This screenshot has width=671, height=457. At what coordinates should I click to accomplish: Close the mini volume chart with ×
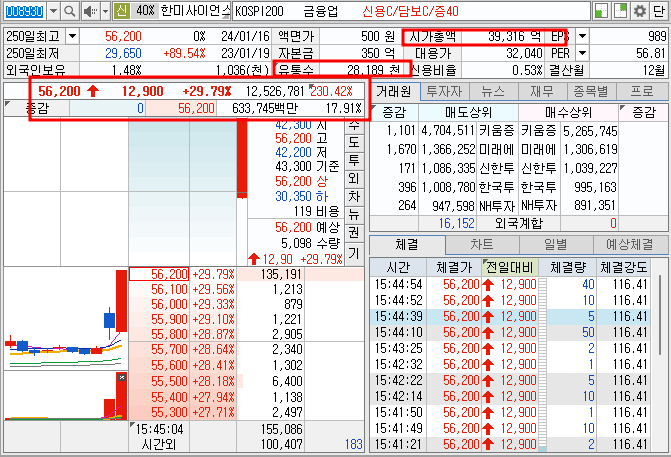tap(122, 377)
